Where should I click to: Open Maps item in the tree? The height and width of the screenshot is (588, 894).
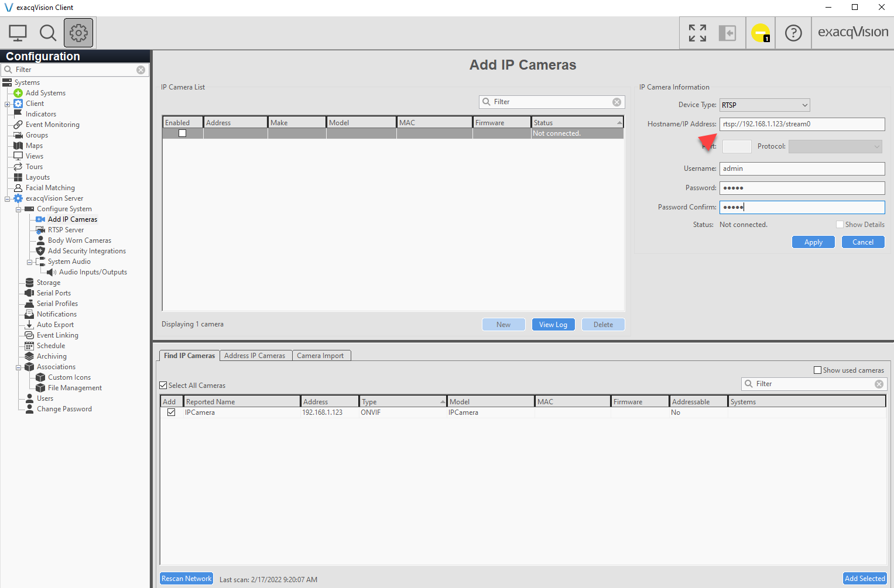click(34, 146)
